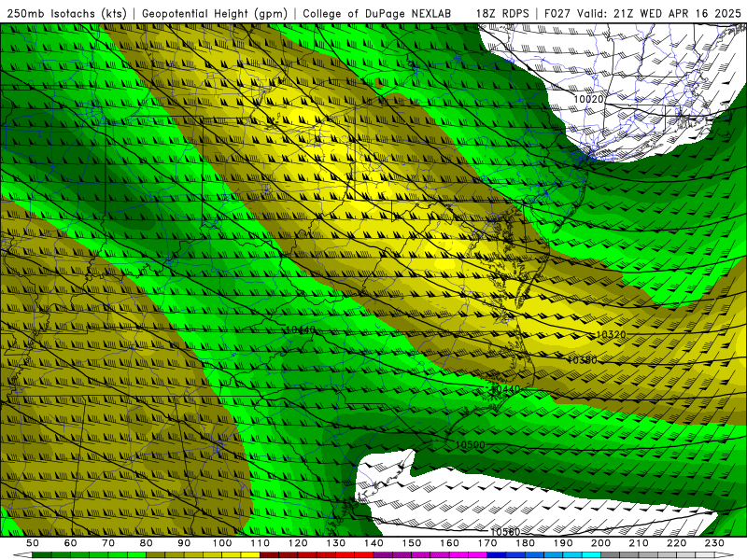Viewport: 747px width, 560px height.
Task: Click the 210 kt legend label
Action: tap(639, 543)
